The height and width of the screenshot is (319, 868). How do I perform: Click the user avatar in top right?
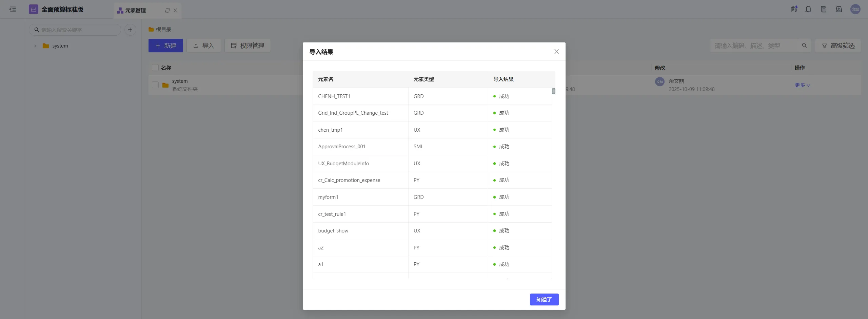[x=855, y=10]
